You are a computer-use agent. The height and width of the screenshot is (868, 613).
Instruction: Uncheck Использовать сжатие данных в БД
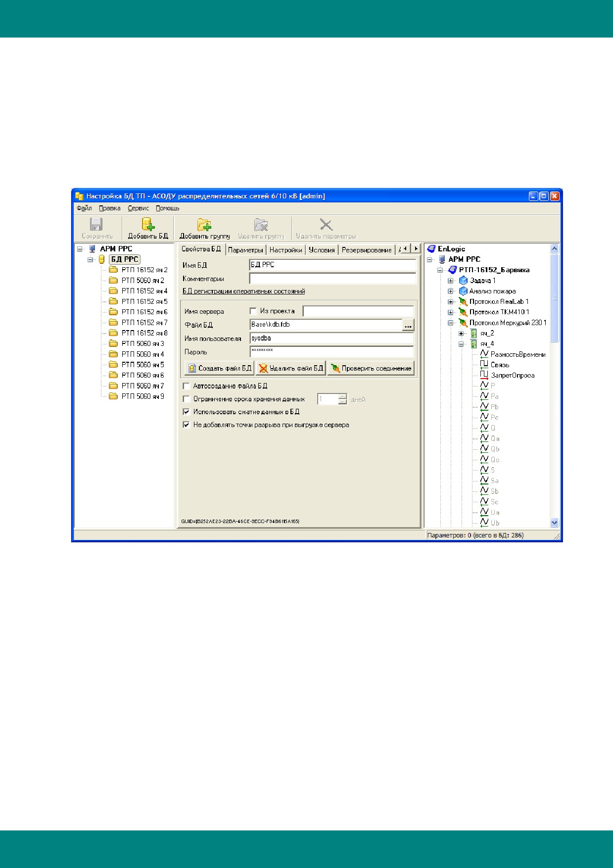(187, 412)
